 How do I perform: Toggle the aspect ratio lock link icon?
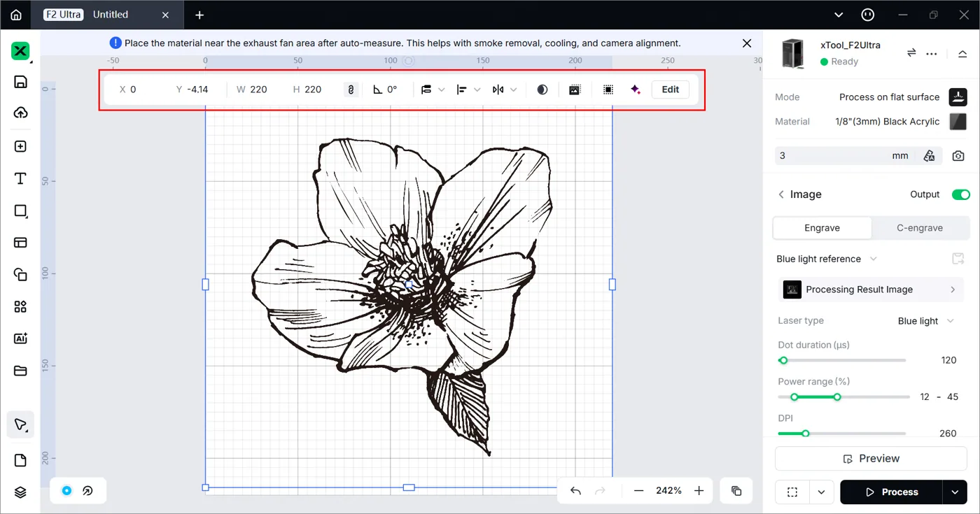[x=351, y=90]
